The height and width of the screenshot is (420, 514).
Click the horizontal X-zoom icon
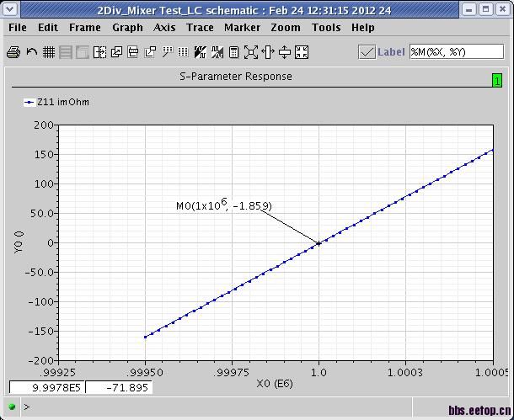point(268,52)
